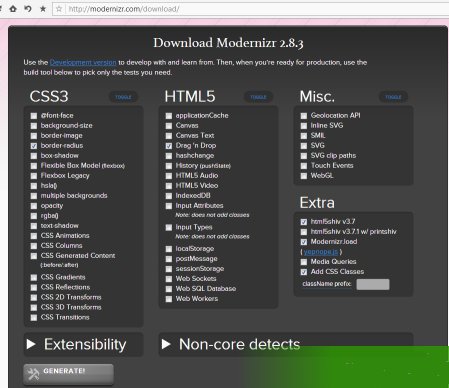Screen dimensions: 449x388
Task: Check SVG clip paths
Action: tap(304, 156)
